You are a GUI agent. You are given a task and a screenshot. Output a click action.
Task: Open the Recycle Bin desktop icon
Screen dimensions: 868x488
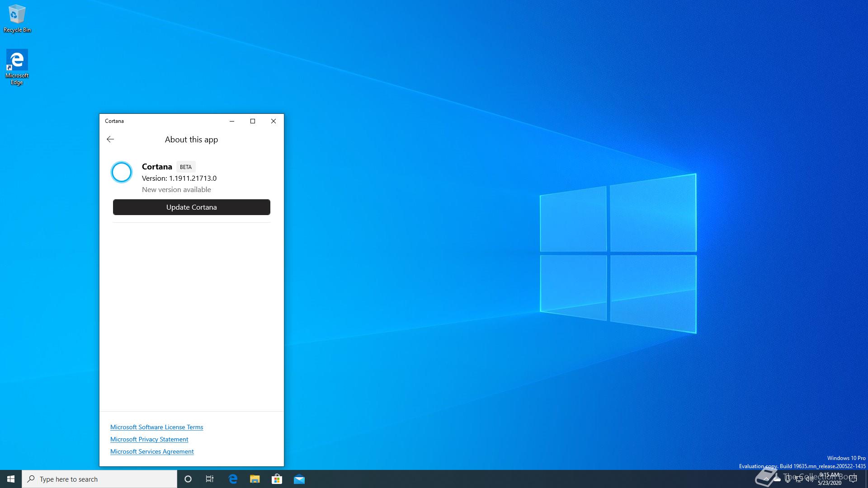coord(17,19)
